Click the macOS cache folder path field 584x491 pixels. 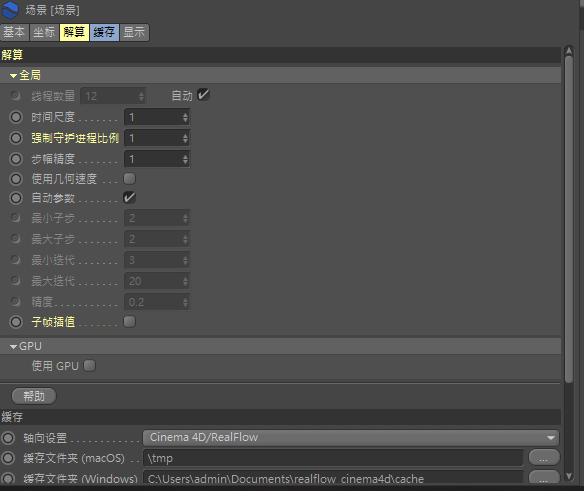[x=333, y=458]
